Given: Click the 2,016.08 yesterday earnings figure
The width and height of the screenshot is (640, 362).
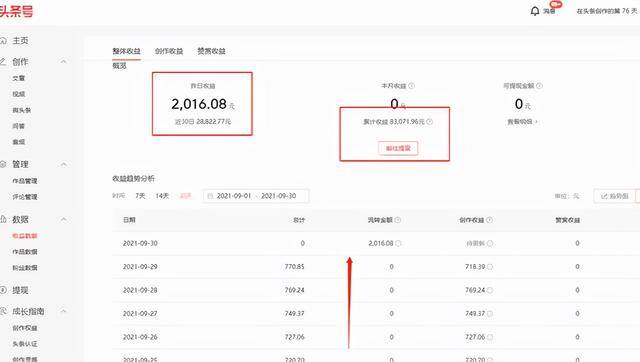Looking at the screenshot, I should pyautogui.click(x=199, y=104).
